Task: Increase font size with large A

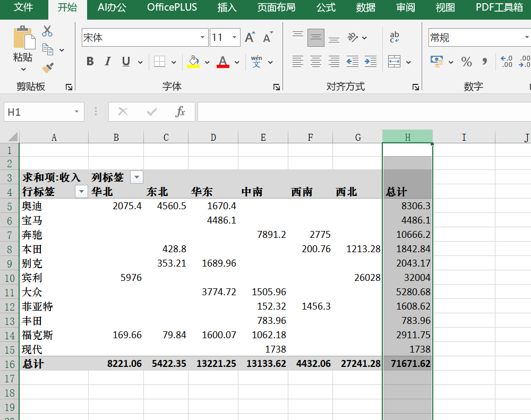Action: 250,37
